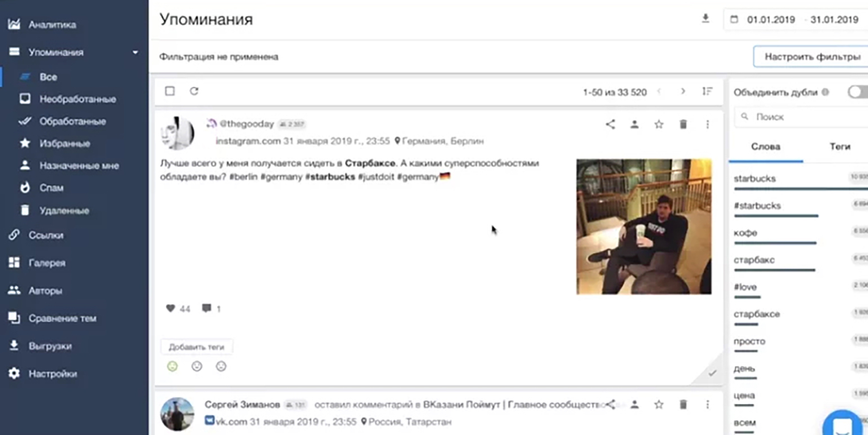
Task: Tick the select-all checkbox in list header
Action: pyautogui.click(x=170, y=91)
